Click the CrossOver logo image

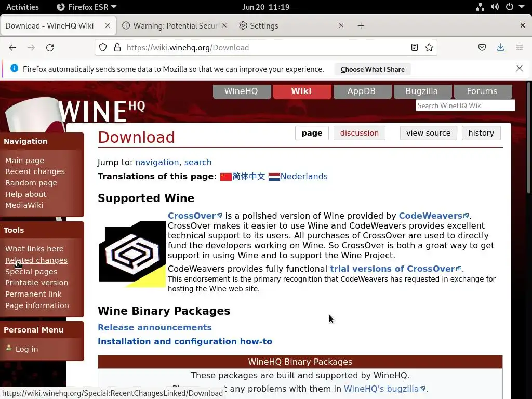(132, 254)
